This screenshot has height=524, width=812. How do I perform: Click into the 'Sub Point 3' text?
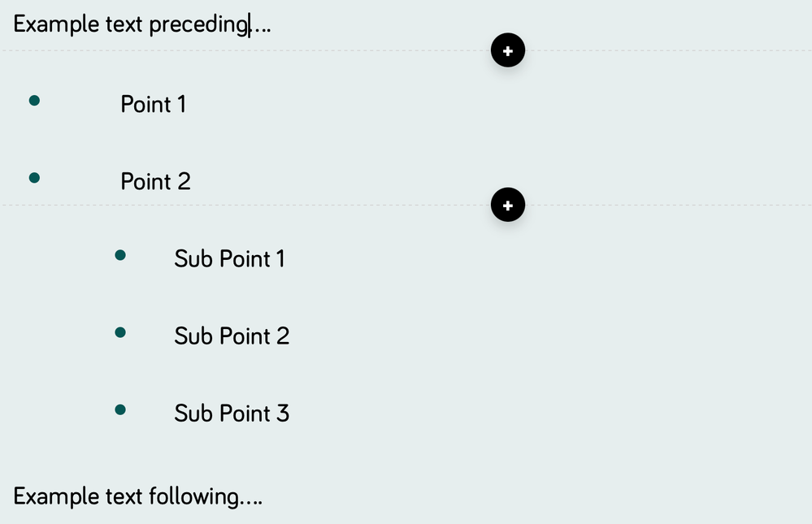coord(232,414)
